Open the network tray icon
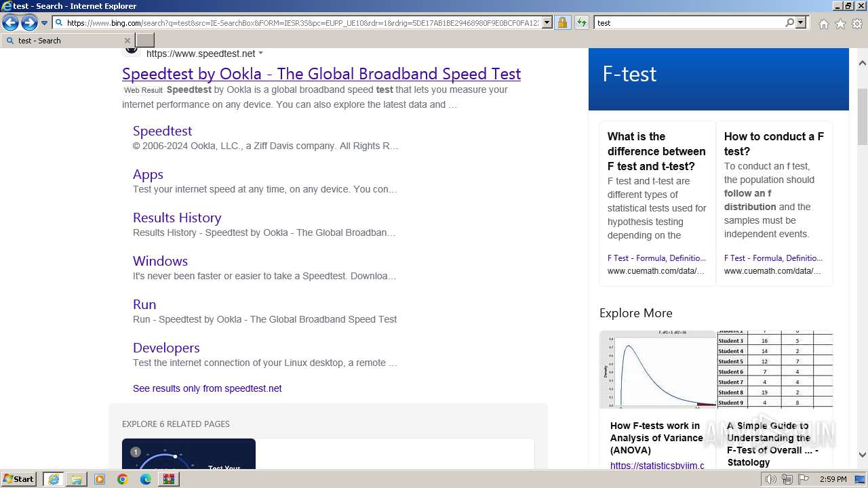Screen dimensions: 868x488 tap(787, 479)
